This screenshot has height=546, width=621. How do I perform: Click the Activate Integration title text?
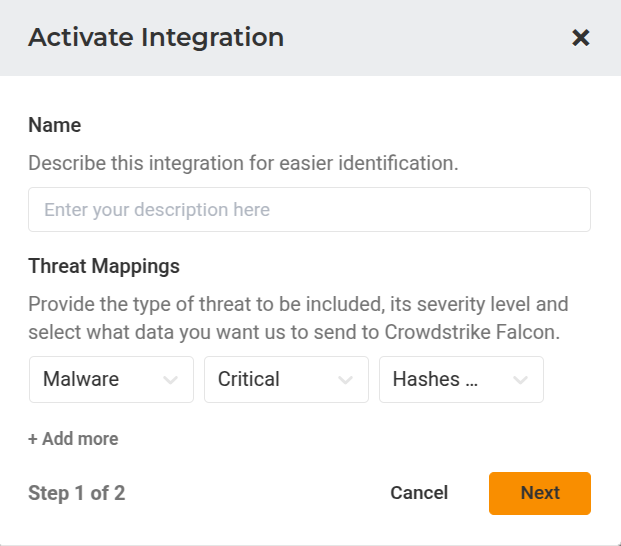pos(156,38)
